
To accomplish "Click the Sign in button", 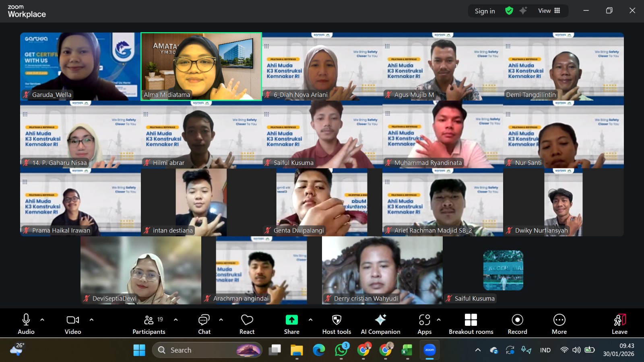I will (485, 11).
